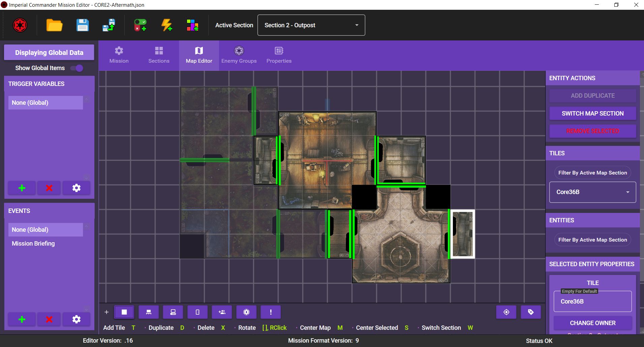This screenshot has width=644, height=347.
Task: Click the add door entity icon
Action: click(x=197, y=312)
